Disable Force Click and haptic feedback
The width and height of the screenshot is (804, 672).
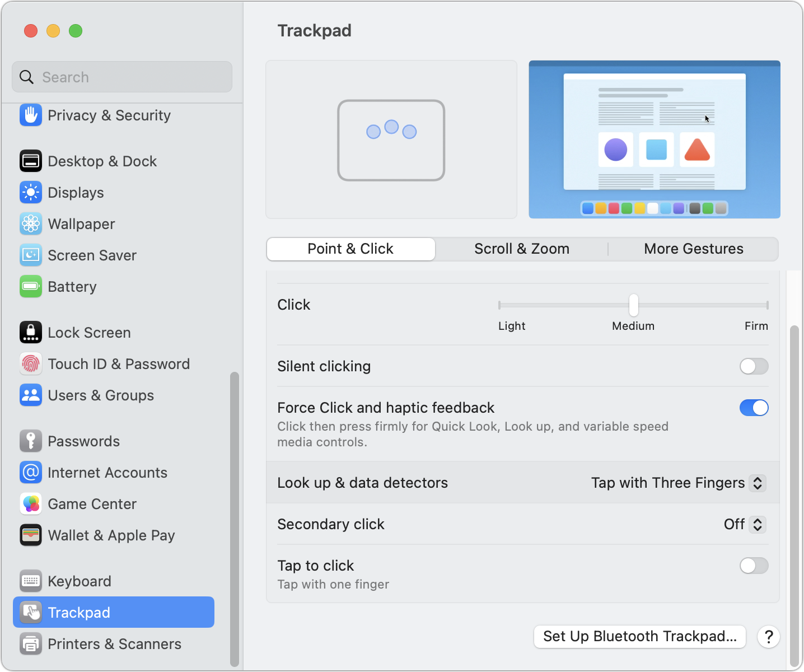tap(754, 408)
